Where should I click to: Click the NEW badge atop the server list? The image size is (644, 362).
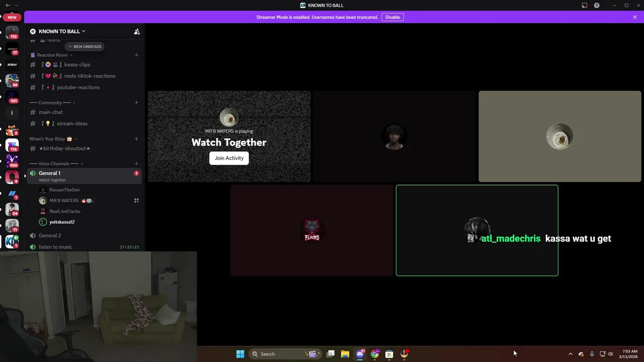[x=12, y=17]
